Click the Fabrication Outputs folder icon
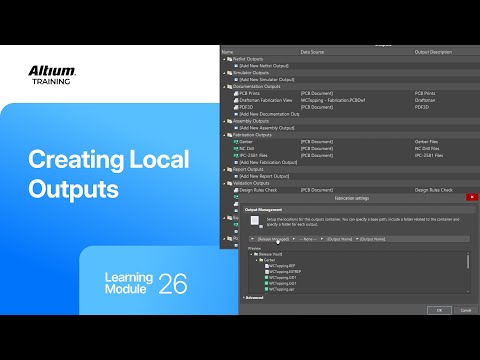 pos(229,135)
